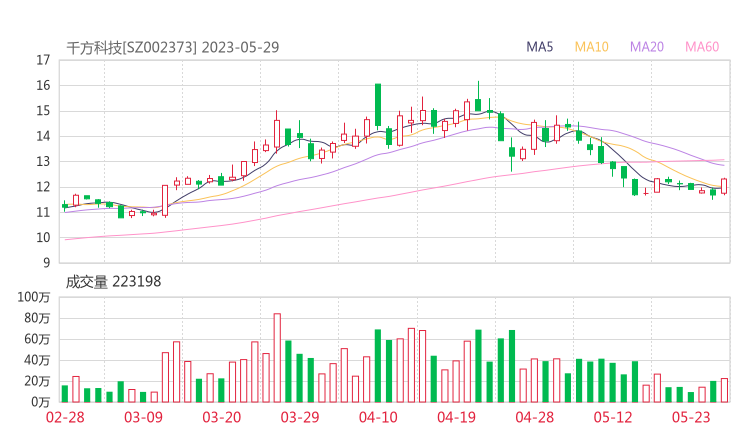Select the 05-12 date axis label
The height and width of the screenshot is (440, 740).
pyautogui.click(x=613, y=418)
